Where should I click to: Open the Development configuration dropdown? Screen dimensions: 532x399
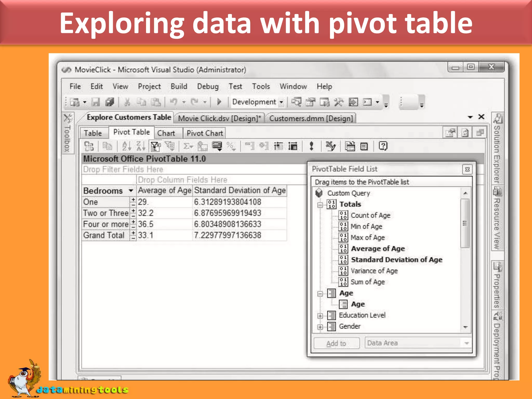click(281, 102)
